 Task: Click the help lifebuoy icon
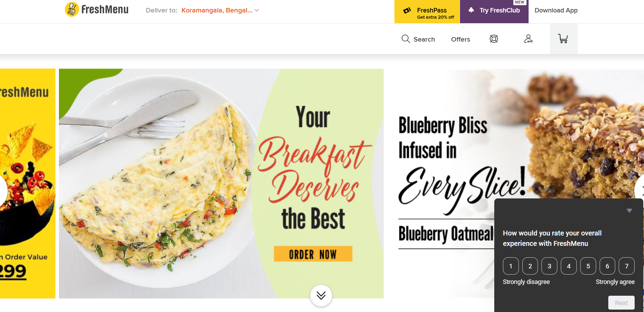coord(494,39)
